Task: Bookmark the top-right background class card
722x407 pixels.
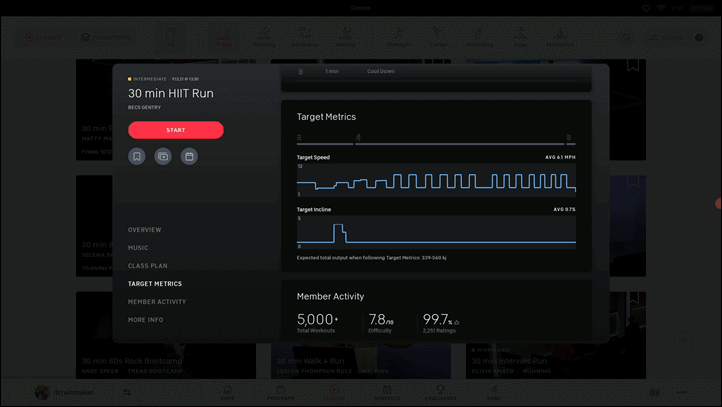Action: coord(633,64)
